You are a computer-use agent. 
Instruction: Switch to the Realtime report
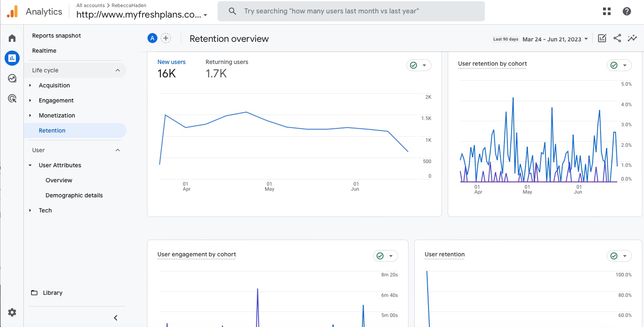[44, 51]
